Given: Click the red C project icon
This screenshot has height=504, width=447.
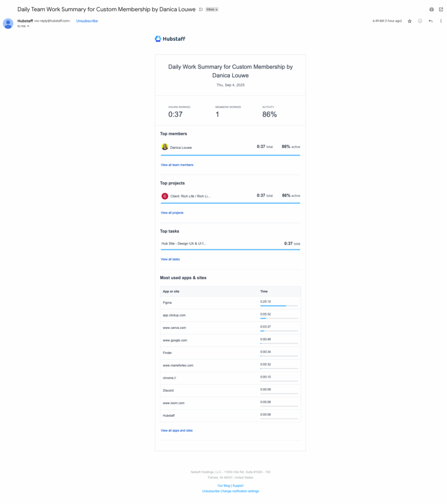Looking at the screenshot, I should point(165,196).
